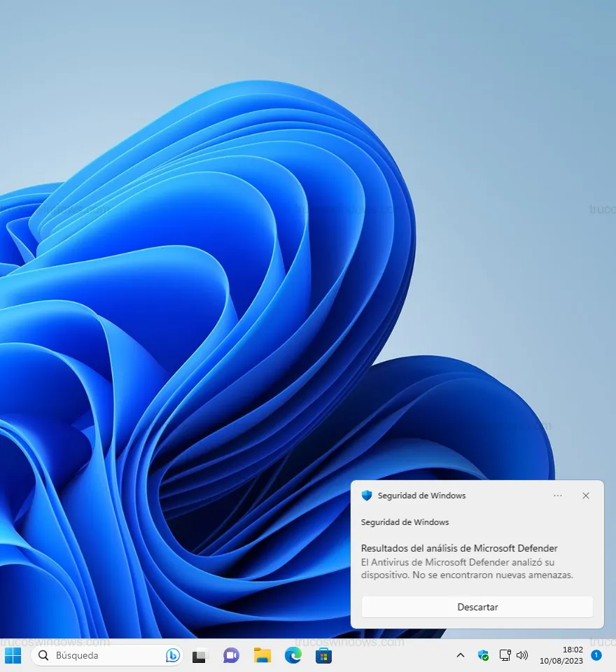
Task: Click the shield icon in notification header
Action: tap(367, 496)
